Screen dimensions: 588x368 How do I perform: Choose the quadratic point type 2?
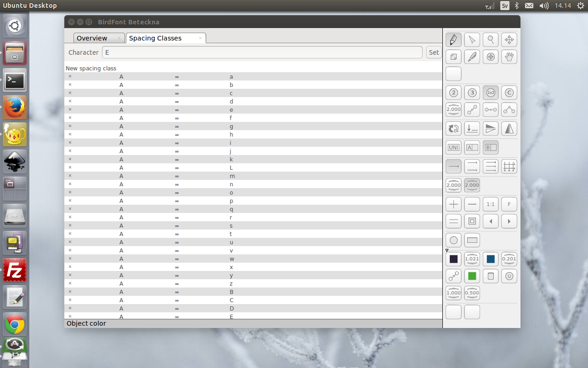click(x=453, y=93)
